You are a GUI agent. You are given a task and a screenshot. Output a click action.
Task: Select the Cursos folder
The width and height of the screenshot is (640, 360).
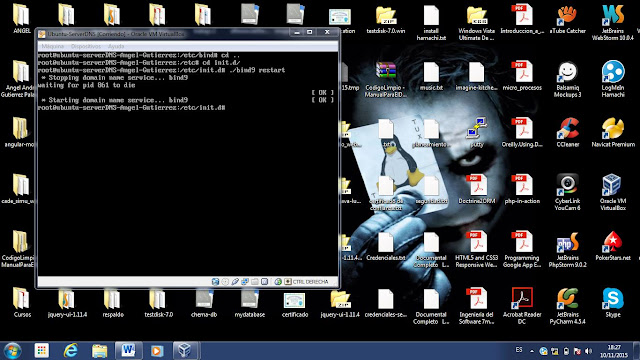pyautogui.click(x=22, y=303)
